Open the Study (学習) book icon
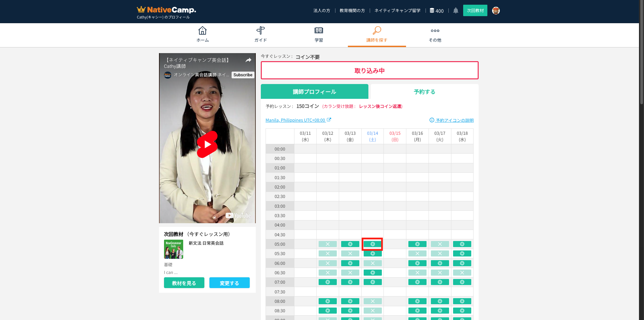Image resolution: width=644 pixels, height=320 pixels. coord(319,31)
